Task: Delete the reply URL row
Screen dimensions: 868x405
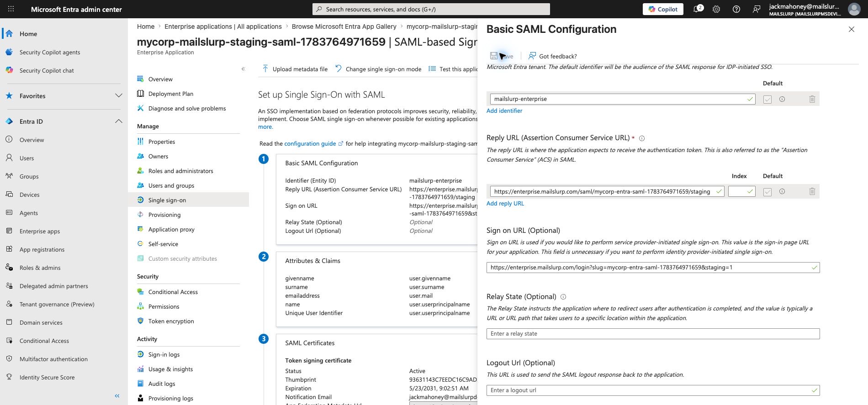Action: point(812,192)
